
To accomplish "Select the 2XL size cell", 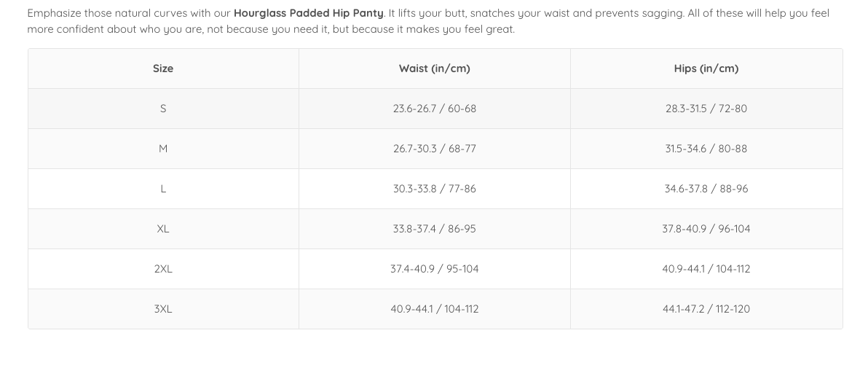I will [163, 269].
